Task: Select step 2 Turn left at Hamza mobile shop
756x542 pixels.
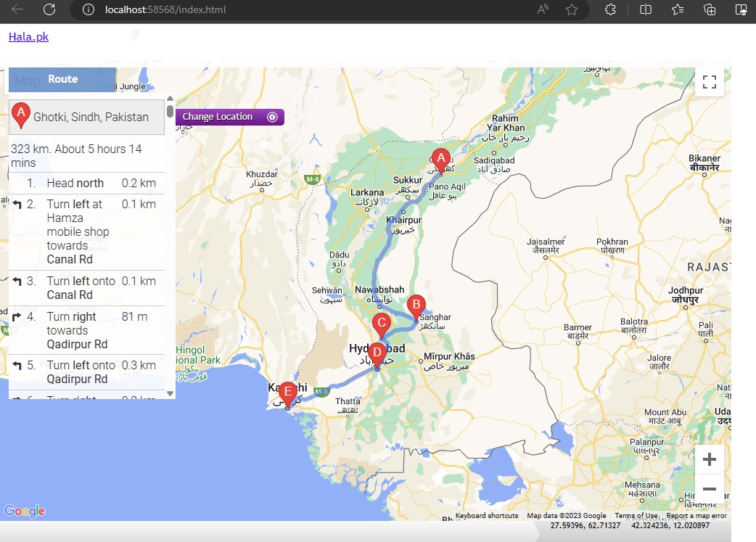Action: pyautogui.click(x=87, y=232)
